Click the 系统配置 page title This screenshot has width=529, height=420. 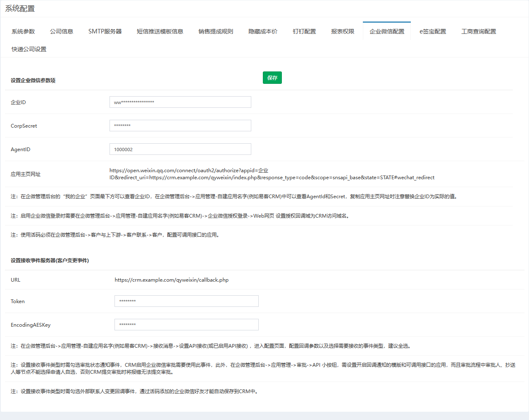click(x=20, y=8)
